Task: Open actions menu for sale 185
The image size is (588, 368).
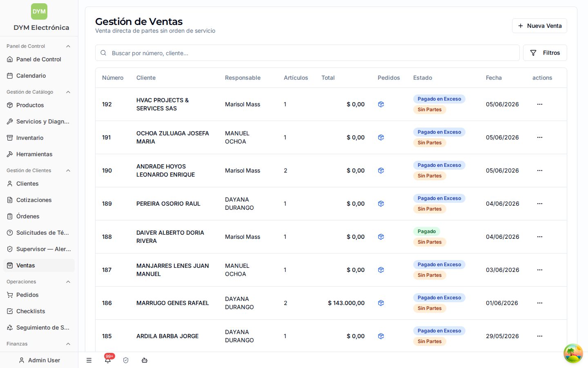Action: pyautogui.click(x=540, y=336)
